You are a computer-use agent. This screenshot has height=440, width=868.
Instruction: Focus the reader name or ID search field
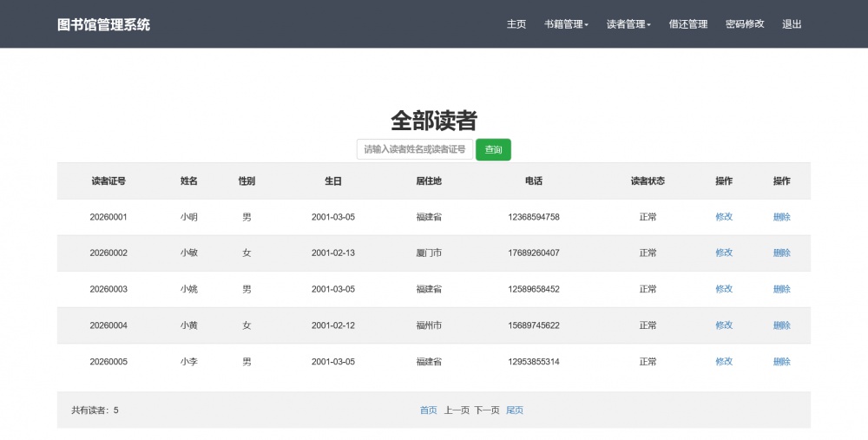point(415,149)
